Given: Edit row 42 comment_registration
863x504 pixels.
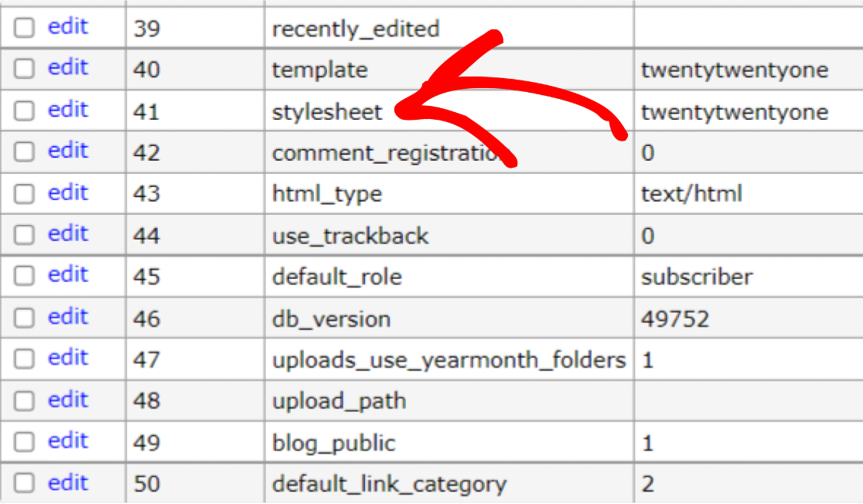Looking at the screenshot, I should coord(68,150).
